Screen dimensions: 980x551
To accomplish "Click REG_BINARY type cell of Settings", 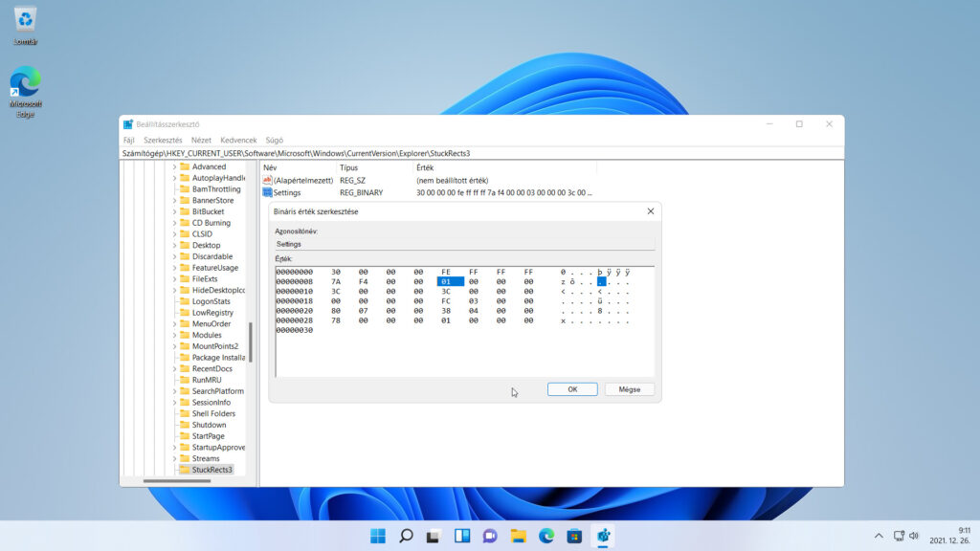I will click(361, 192).
